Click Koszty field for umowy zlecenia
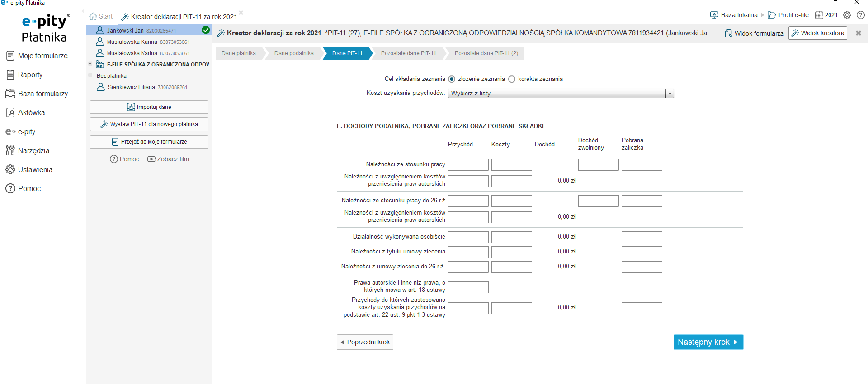868x384 pixels. (512, 252)
